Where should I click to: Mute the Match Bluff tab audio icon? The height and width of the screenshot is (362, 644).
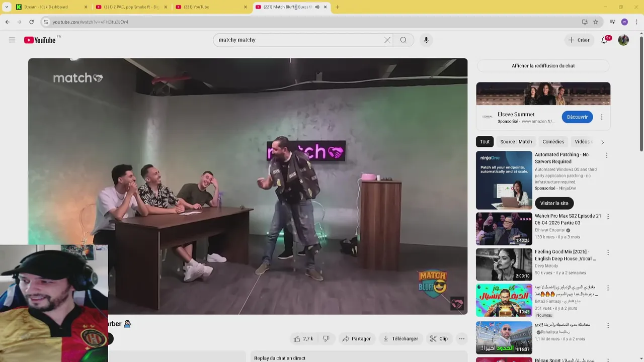click(x=317, y=7)
